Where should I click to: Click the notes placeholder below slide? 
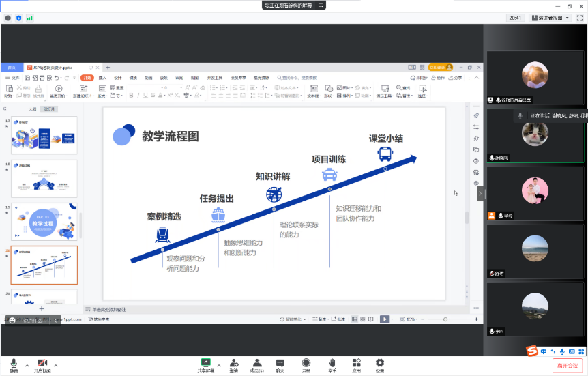click(x=110, y=310)
